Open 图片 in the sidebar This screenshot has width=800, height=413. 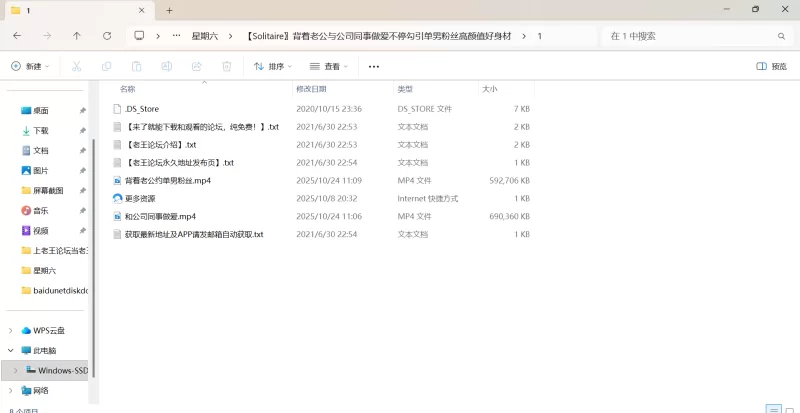coord(41,171)
